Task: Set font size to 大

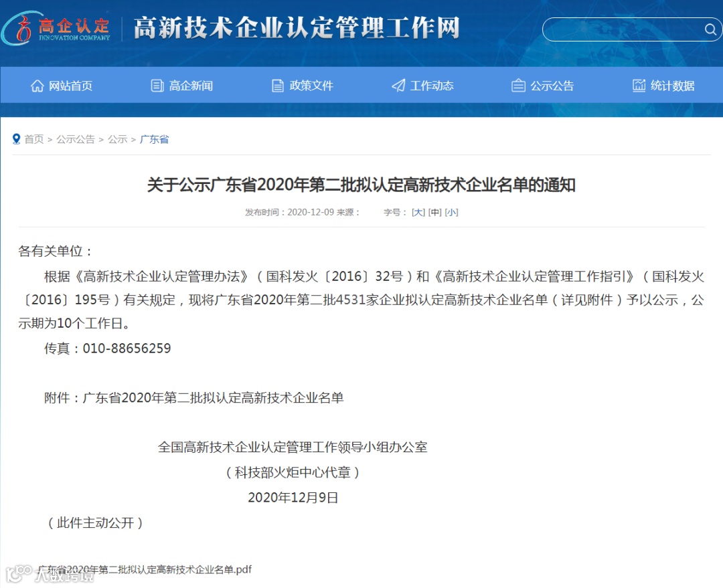Action: (x=418, y=212)
